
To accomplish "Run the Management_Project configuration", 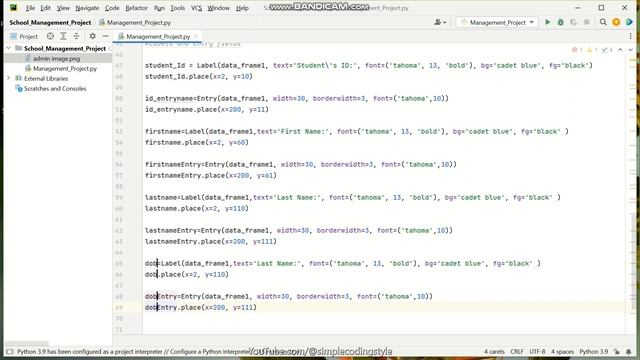I will point(548,22).
